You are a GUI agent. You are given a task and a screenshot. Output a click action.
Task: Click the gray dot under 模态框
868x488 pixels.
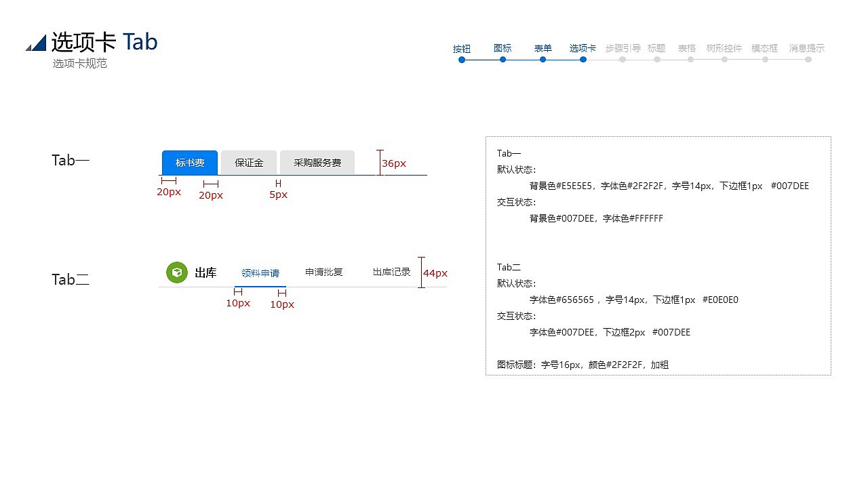point(765,60)
